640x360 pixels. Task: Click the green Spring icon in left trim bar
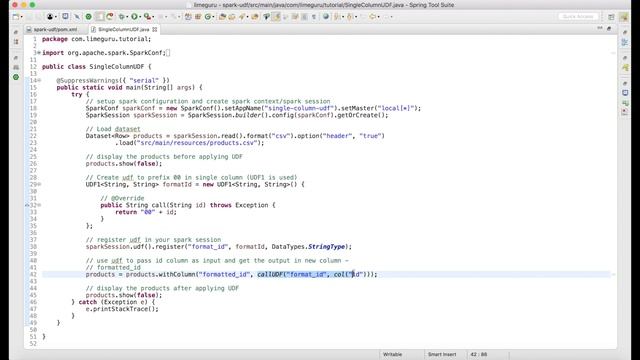click(x=16, y=77)
